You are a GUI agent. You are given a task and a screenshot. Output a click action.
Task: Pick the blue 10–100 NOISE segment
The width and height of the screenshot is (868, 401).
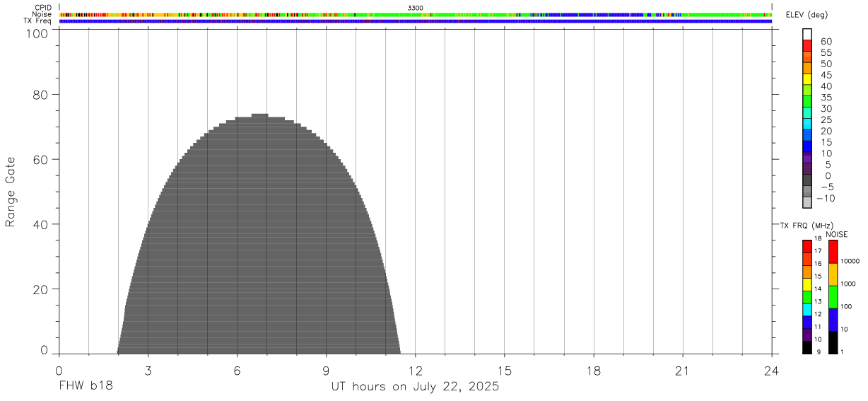(833, 320)
